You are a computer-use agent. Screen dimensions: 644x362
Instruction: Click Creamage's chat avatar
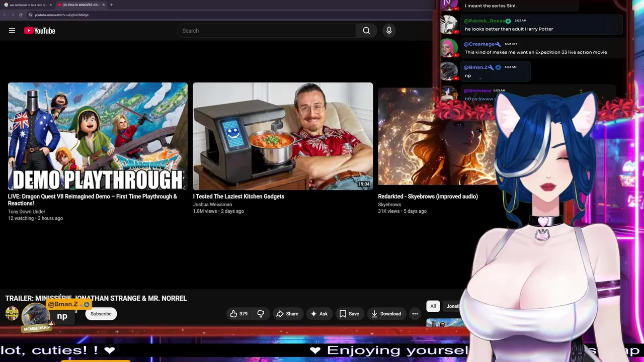449,48
